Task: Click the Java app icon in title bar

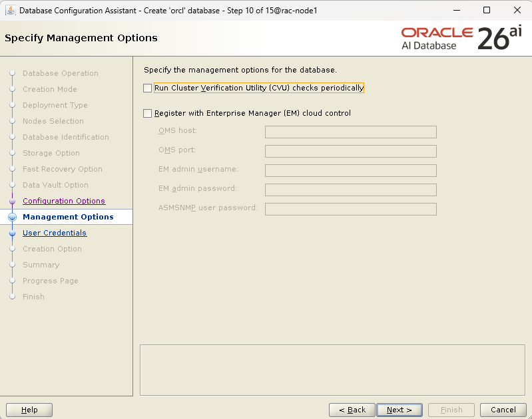Action: [11, 10]
